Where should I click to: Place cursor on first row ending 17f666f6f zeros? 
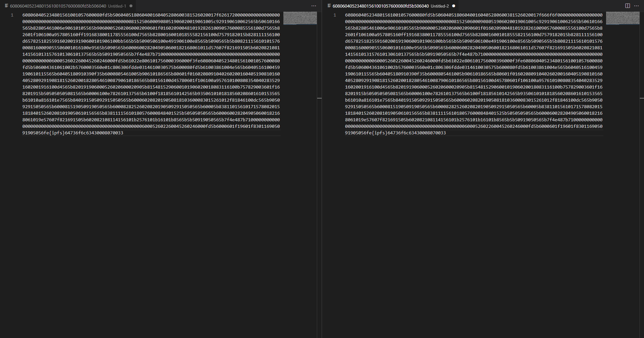474,15
